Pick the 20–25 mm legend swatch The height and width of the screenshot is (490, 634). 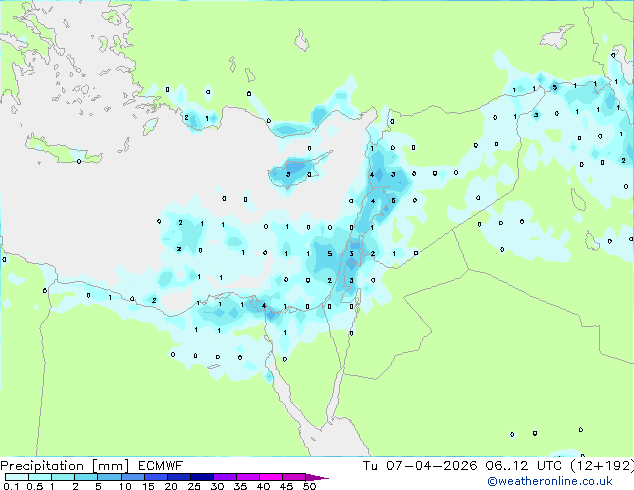coord(179,477)
